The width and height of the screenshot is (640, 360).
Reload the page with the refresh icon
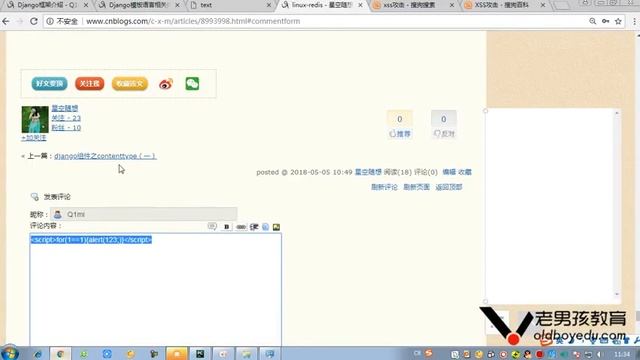pos(34,21)
